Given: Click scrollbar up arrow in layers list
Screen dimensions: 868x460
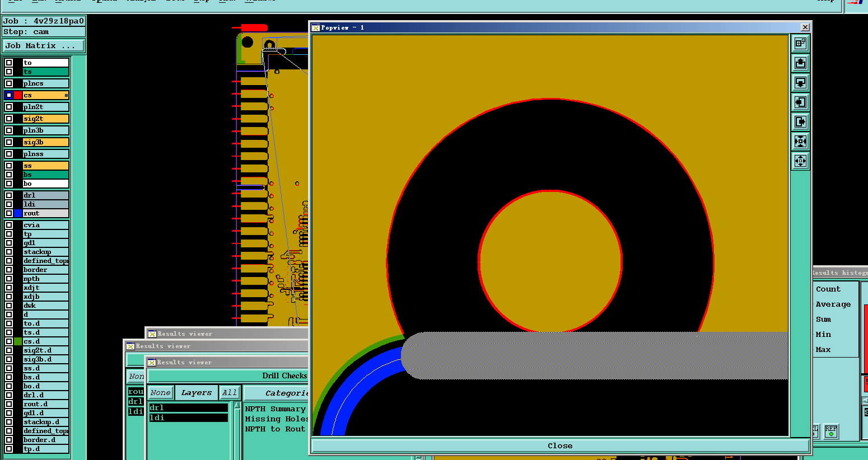Looking at the screenshot, I should [x=237, y=406].
